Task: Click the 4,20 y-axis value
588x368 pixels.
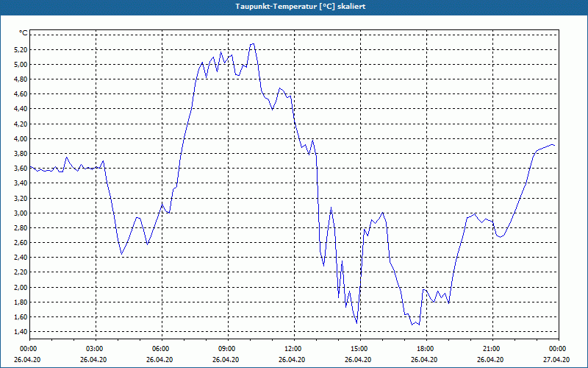Action: (x=21, y=124)
